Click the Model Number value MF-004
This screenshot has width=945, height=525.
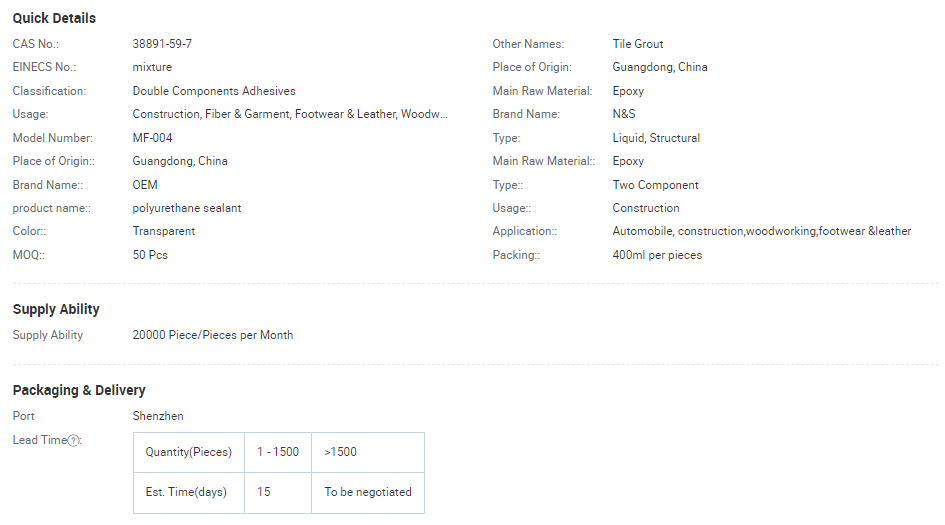[x=153, y=138]
